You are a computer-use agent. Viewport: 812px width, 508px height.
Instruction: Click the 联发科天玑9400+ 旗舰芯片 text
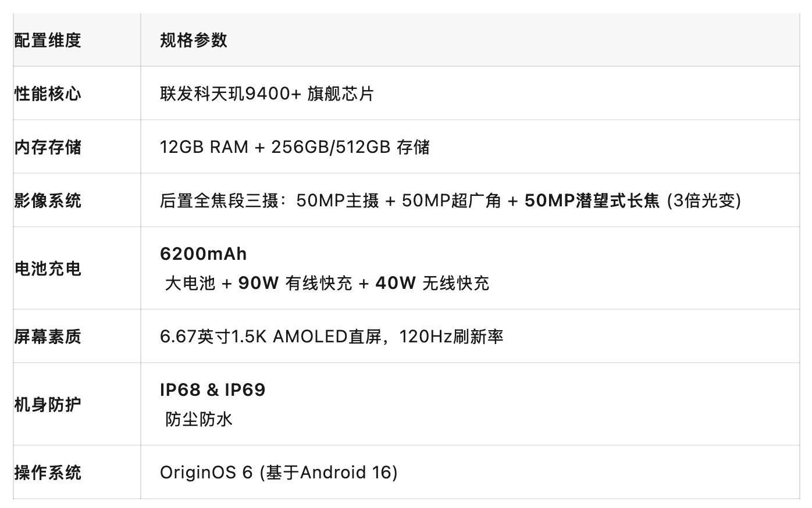[x=267, y=94]
